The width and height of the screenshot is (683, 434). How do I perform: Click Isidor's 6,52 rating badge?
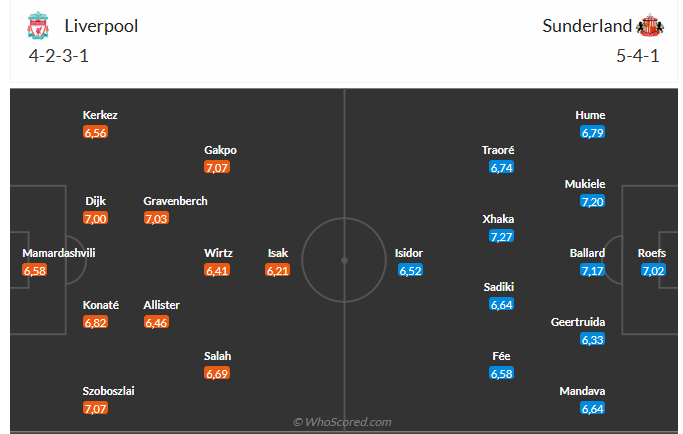coord(410,270)
